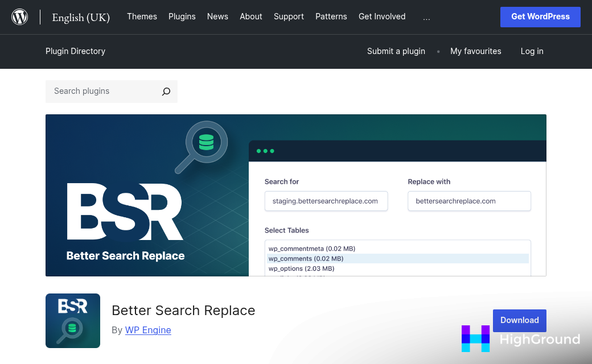Open the English (UK) language selector

81,18
